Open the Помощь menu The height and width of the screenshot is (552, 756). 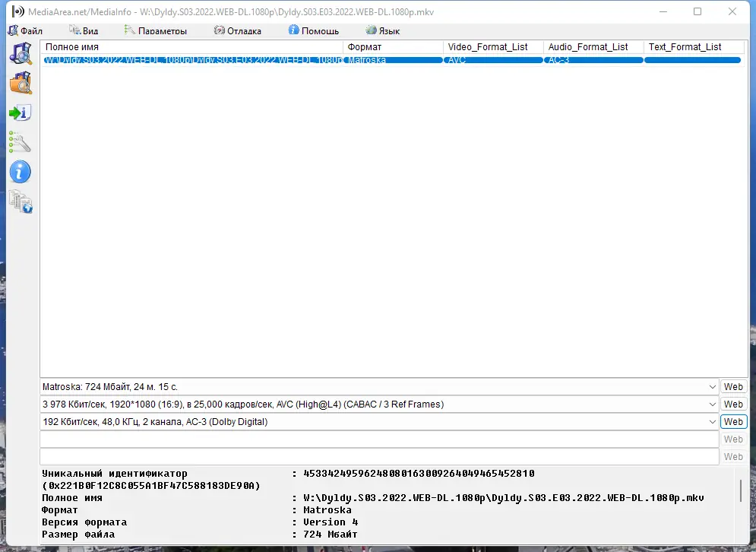click(314, 31)
